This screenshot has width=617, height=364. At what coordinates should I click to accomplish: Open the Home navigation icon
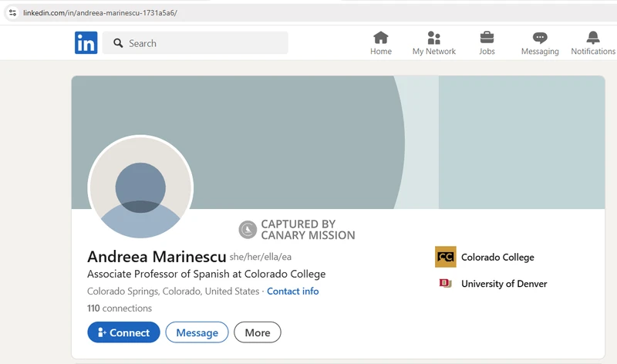[x=380, y=38]
